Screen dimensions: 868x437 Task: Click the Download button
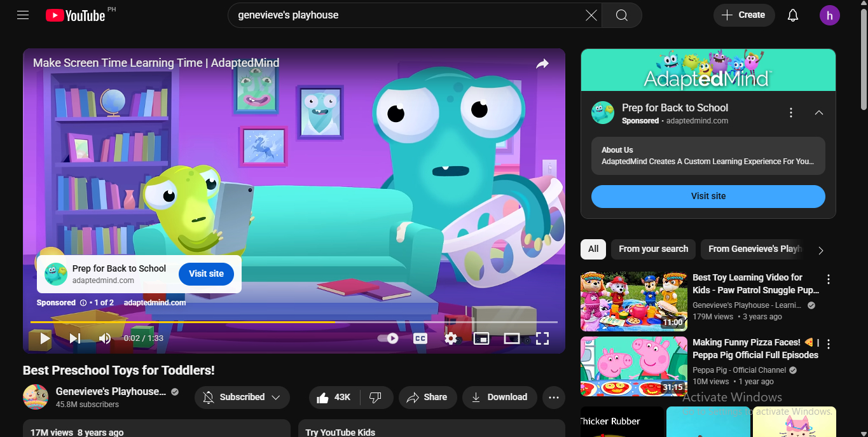point(499,398)
